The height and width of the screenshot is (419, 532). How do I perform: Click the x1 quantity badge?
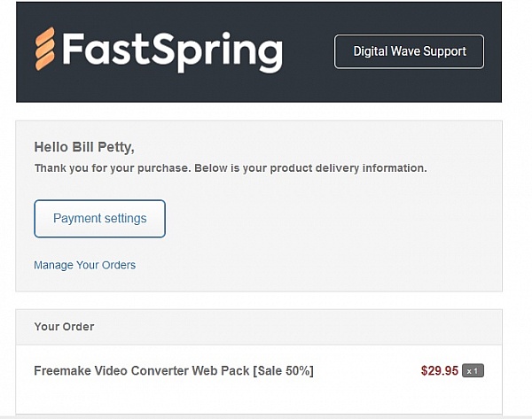pos(473,371)
